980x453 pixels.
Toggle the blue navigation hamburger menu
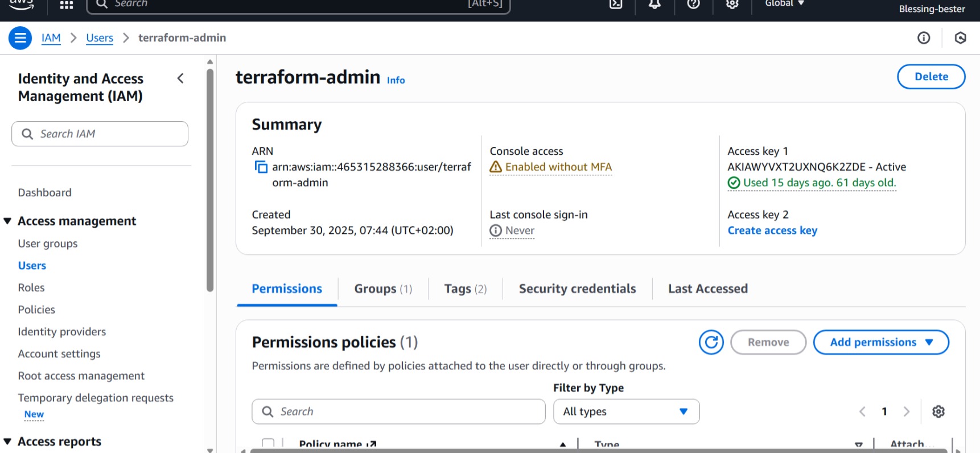coord(20,38)
